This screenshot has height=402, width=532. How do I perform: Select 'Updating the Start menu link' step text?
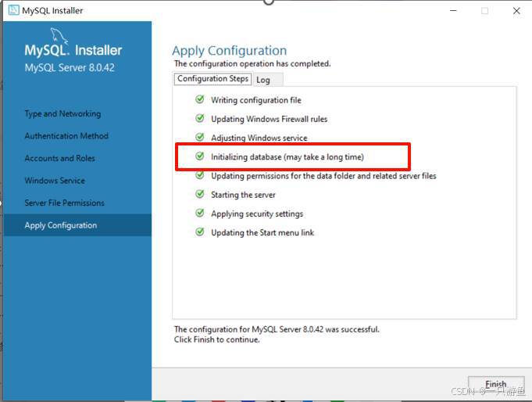point(262,233)
